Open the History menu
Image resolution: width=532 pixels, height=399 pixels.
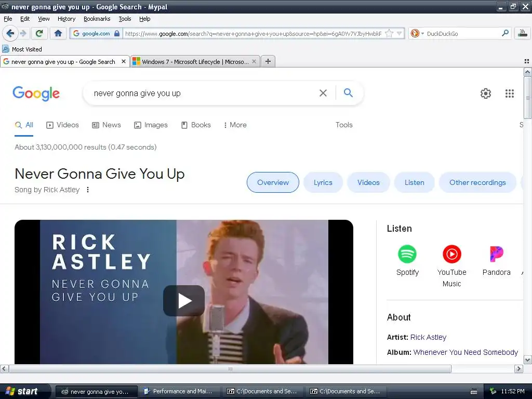pyautogui.click(x=66, y=19)
